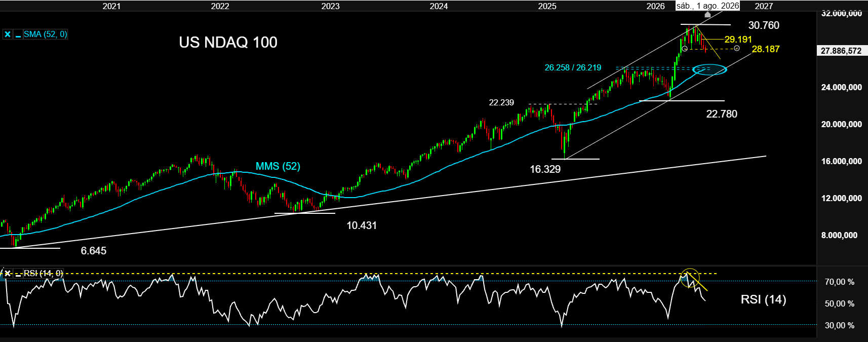Select the left circular handle of the dashed 28.187 line

coord(685,49)
